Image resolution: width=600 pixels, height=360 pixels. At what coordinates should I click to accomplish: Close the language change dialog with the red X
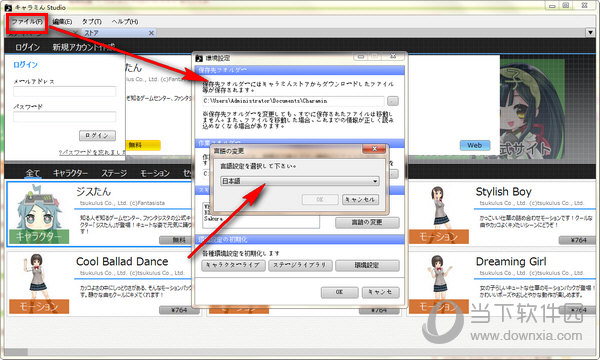[374, 149]
